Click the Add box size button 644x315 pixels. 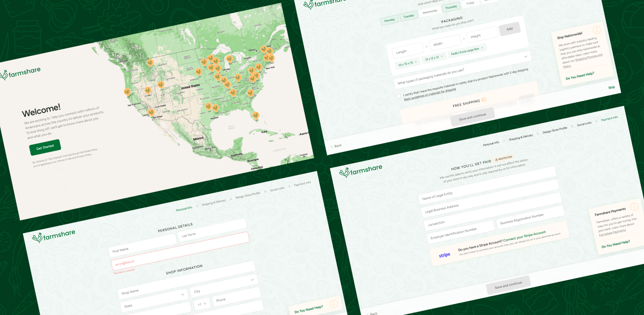point(510,29)
